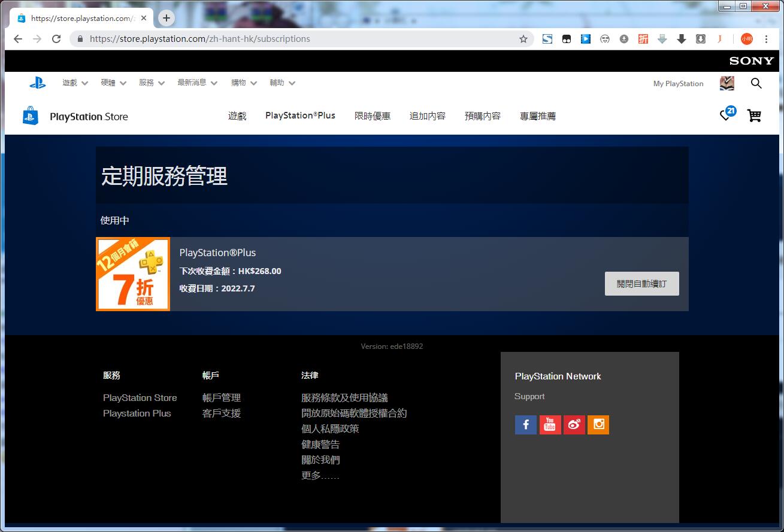784x532 pixels.
Task: Reload the page with the refresh icon
Action: 56,39
